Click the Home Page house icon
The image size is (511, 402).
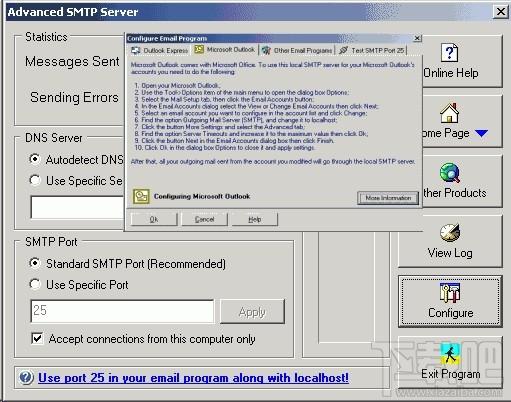(449, 113)
